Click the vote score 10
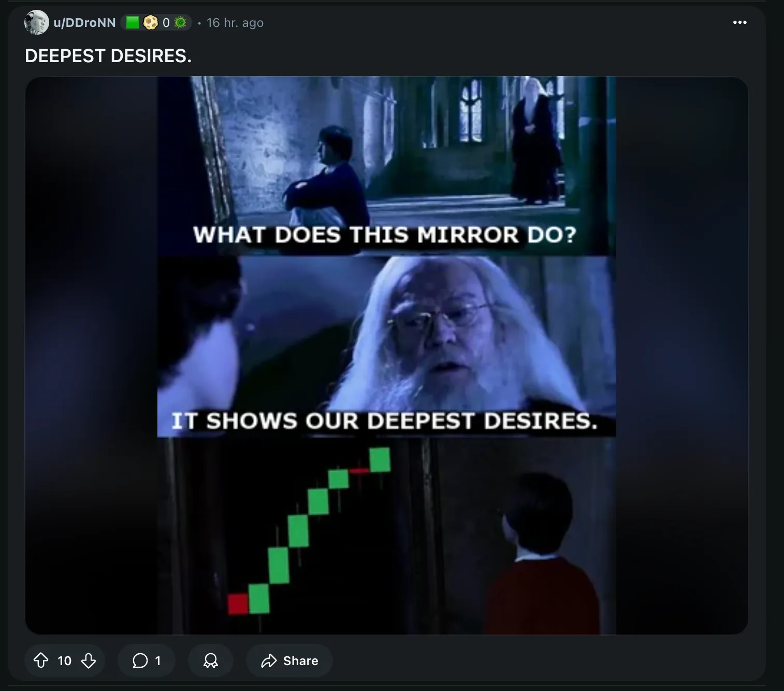This screenshot has width=784, height=691. coord(65,660)
